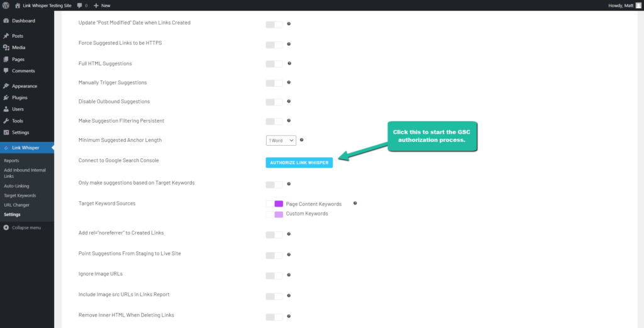Click the Pages icon in sidebar
The width and height of the screenshot is (644, 328).
[6, 59]
